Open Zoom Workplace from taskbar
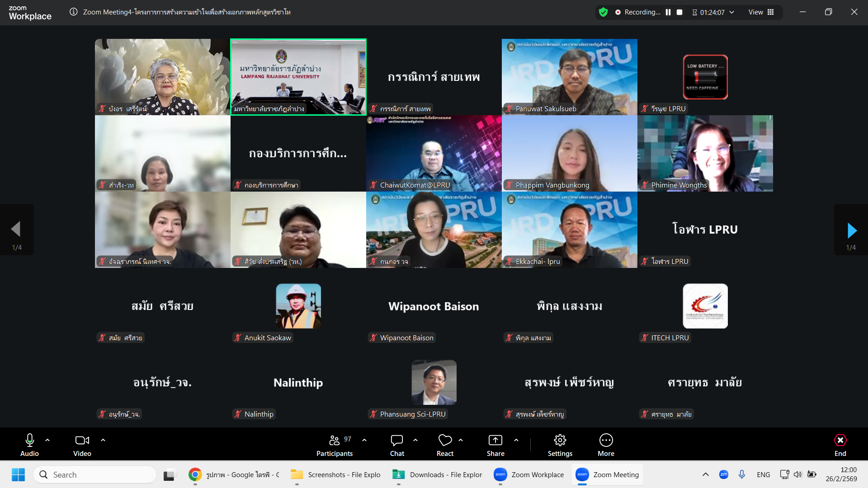 [x=528, y=474]
